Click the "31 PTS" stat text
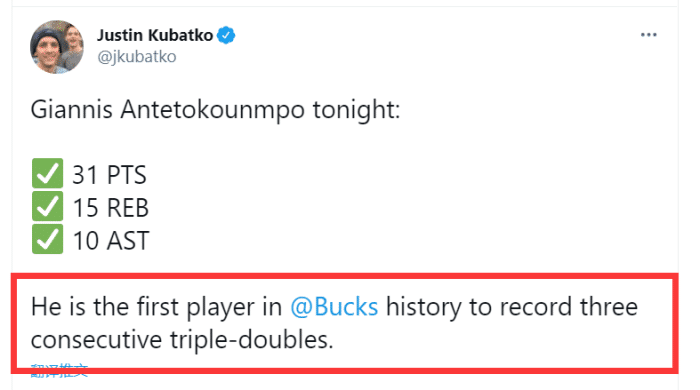The height and width of the screenshot is (390, 700). coord(109,174)
